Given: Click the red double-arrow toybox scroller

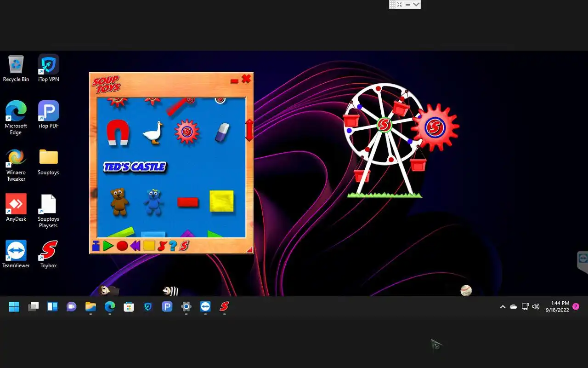Looking at the screenshot, I should point(249,130).
